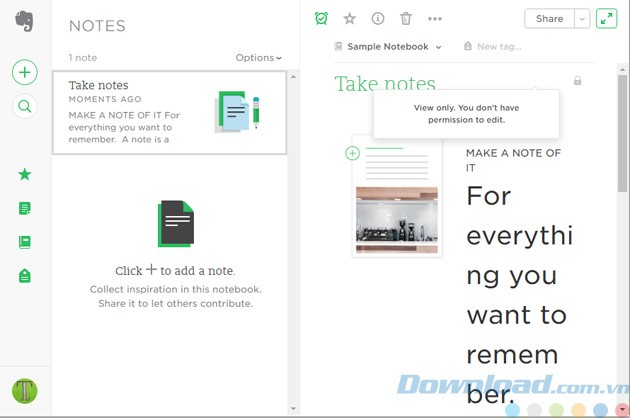Open the Sample Notebook selector dropdown
The height and width of the screenshot is (418, 630).
pyautogui.click(x=388, y=47)
